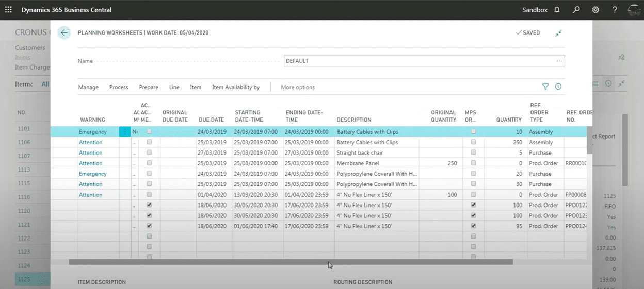Open the help question mark icon
644x289 pixels.
click(x=615, y=10)
